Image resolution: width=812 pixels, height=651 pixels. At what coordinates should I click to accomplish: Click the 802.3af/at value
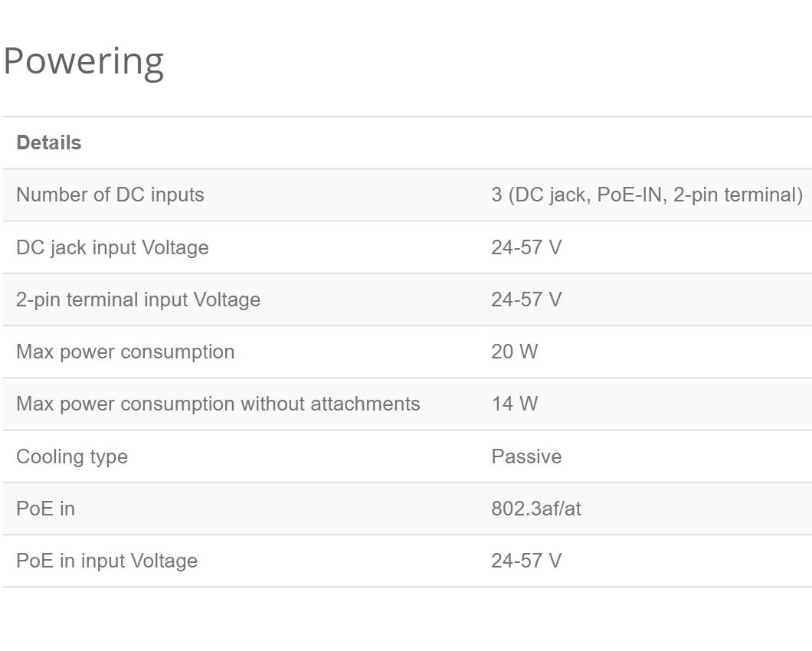point(535,509)
